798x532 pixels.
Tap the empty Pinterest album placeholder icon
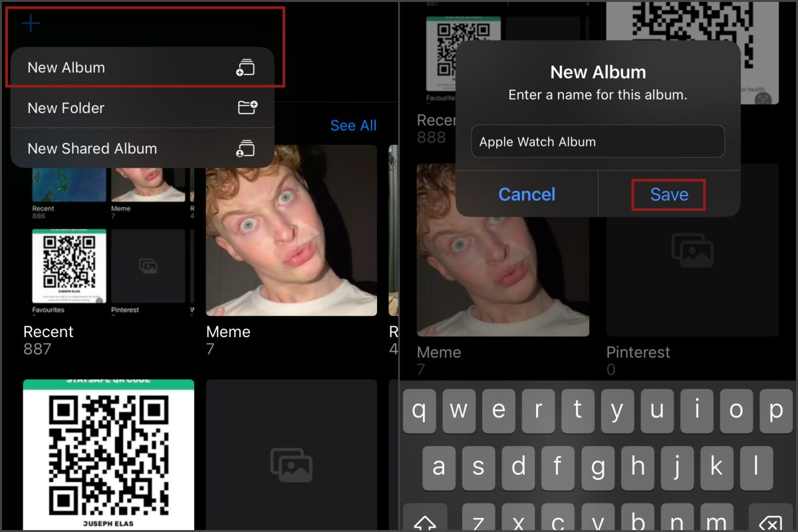tap(692, 250)
